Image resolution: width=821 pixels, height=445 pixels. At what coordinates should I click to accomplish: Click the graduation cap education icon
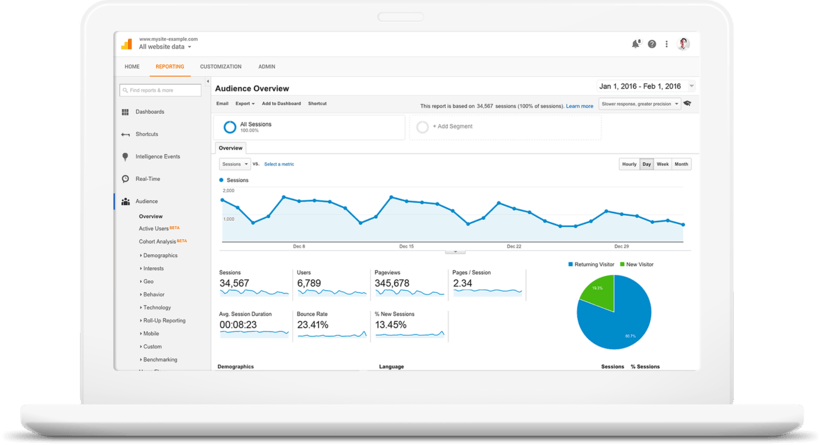click(x=688, y=103)
